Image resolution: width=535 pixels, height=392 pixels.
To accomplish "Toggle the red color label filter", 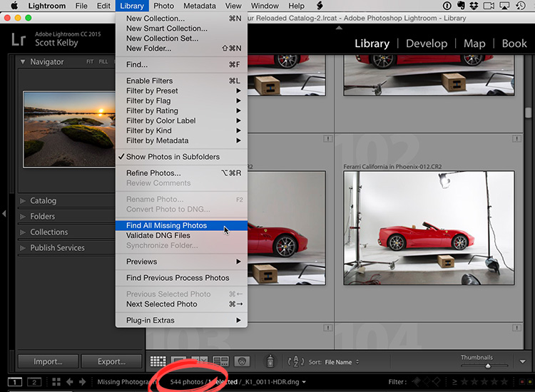I will (x=522, y=382).
